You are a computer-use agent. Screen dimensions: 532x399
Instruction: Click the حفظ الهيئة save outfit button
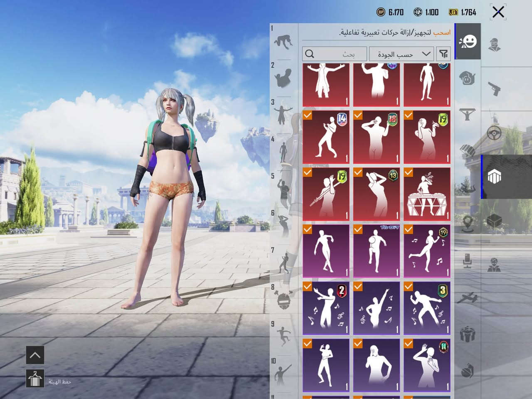35,379
